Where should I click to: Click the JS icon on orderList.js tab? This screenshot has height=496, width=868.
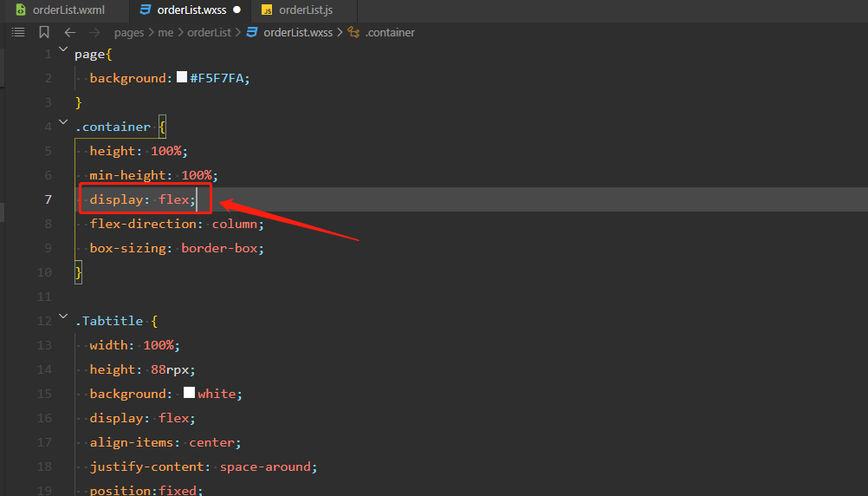tap(267, 10)
